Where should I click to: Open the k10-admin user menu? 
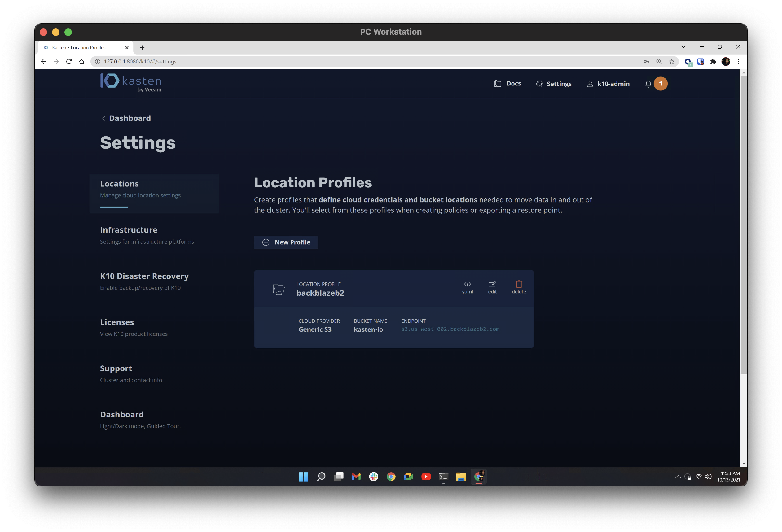(x=608, y=84)
